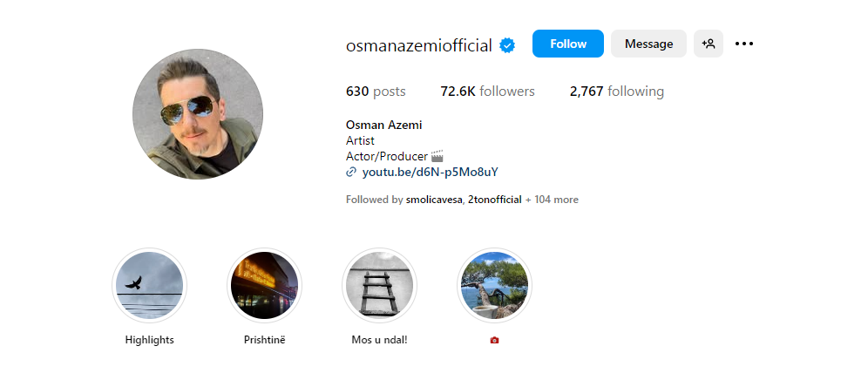Open the Mos u ndal! highlight
This screenshot has width=868, height=380.
coord(380,285)
